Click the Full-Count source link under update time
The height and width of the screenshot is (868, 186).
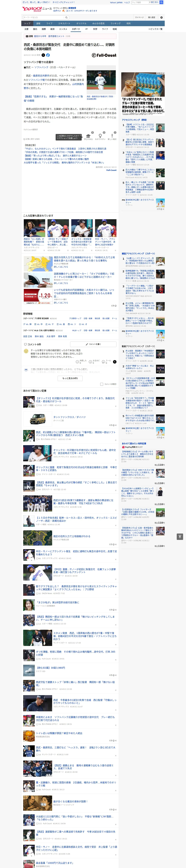(111, 170)
